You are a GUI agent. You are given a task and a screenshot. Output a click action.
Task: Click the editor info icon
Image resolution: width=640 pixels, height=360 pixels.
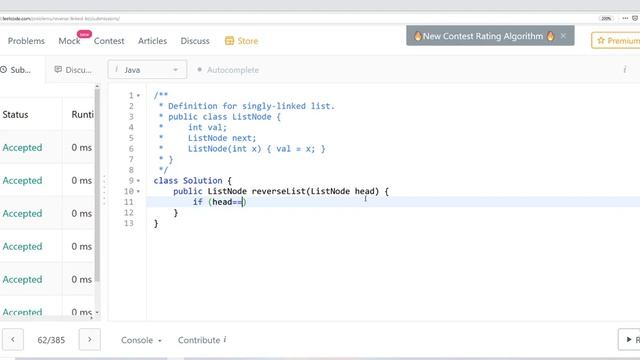[x=624, y=69]
